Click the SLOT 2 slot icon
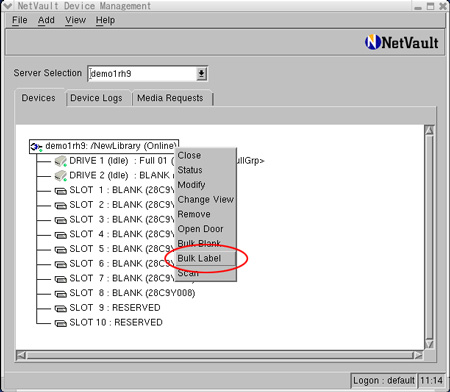 [61, 206]
